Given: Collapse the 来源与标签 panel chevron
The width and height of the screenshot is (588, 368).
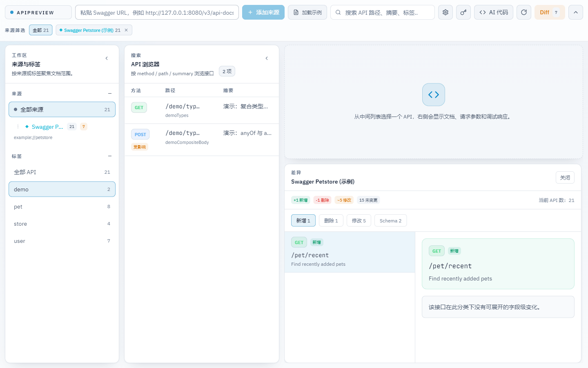Looking at the screenshot, I should 107,58.
